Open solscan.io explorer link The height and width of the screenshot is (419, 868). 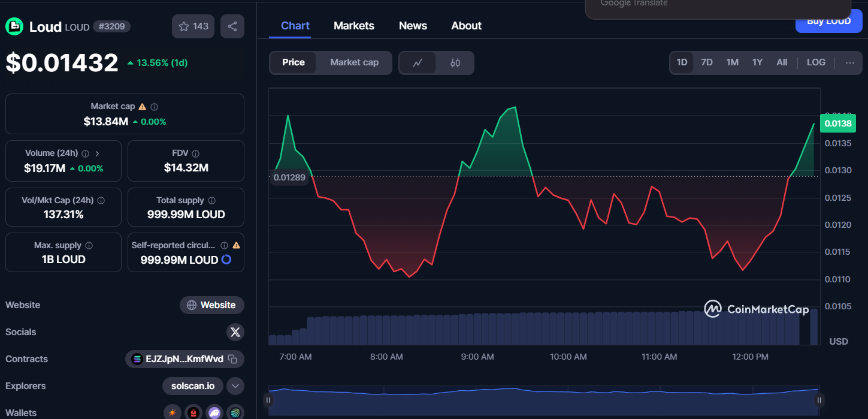point(193,386)
